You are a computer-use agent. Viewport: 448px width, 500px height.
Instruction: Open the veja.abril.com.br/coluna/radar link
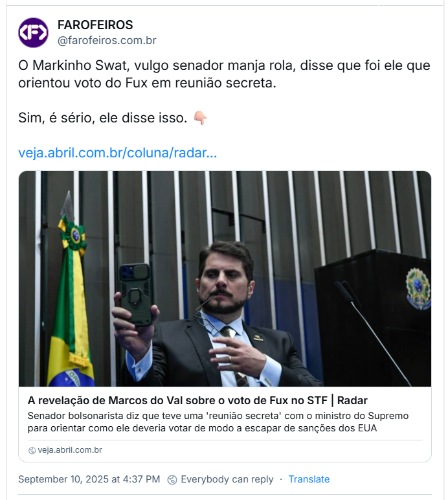point(118,153)
